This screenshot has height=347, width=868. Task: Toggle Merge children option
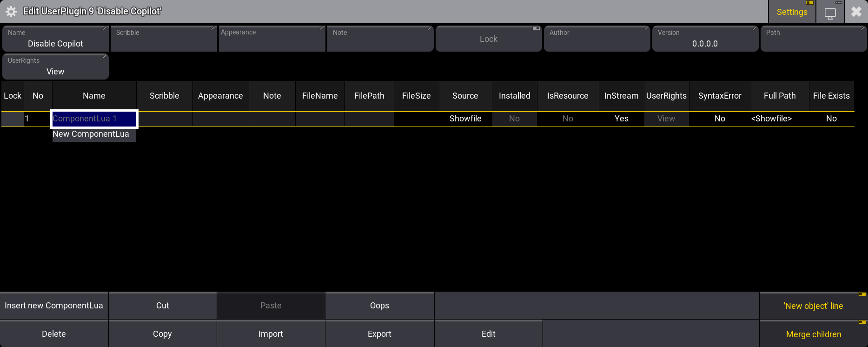pos(813,334)
